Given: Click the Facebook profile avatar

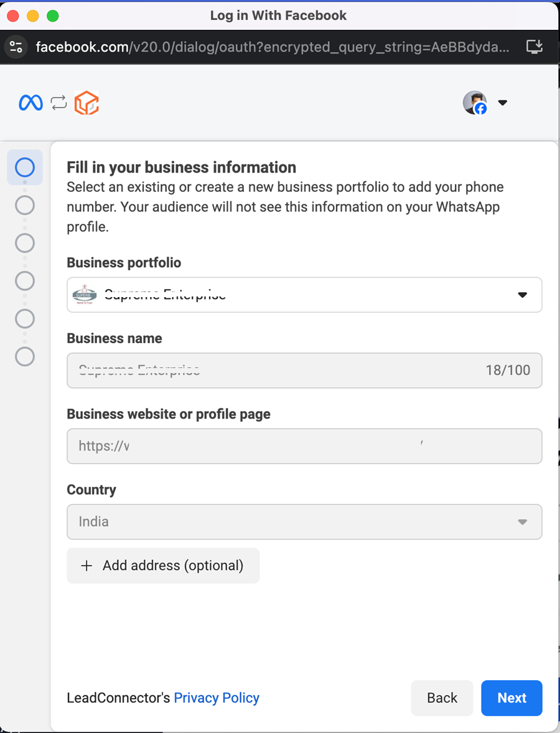Looking at the screenshot, I should click(475, 103).
